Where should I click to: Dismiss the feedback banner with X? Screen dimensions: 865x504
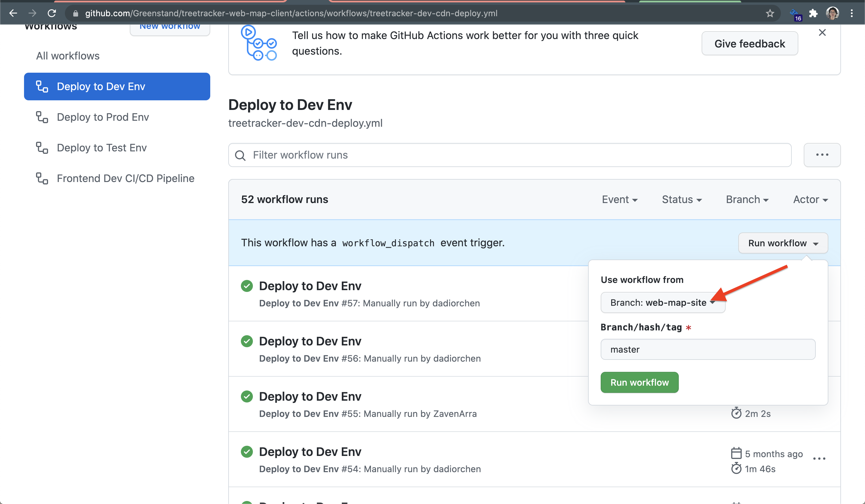pos(822,32)
